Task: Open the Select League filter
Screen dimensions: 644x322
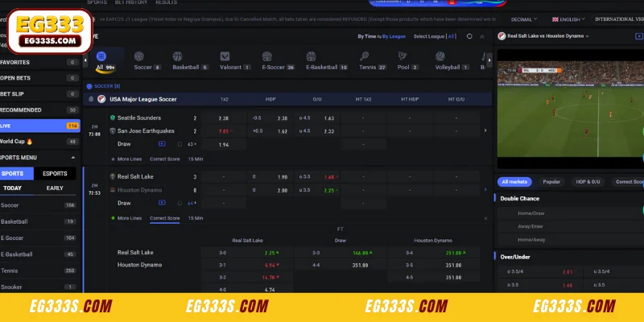Action: (x=435, y=36)
